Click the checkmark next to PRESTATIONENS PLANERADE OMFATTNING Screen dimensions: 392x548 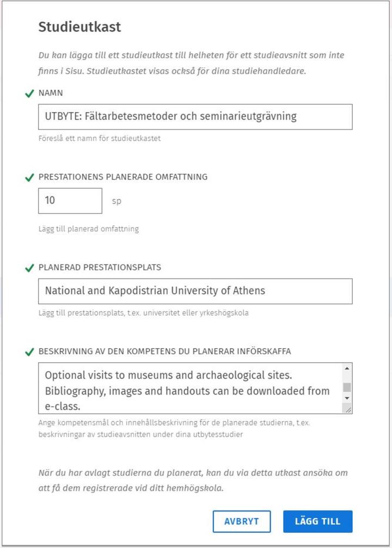pos(30,176)
